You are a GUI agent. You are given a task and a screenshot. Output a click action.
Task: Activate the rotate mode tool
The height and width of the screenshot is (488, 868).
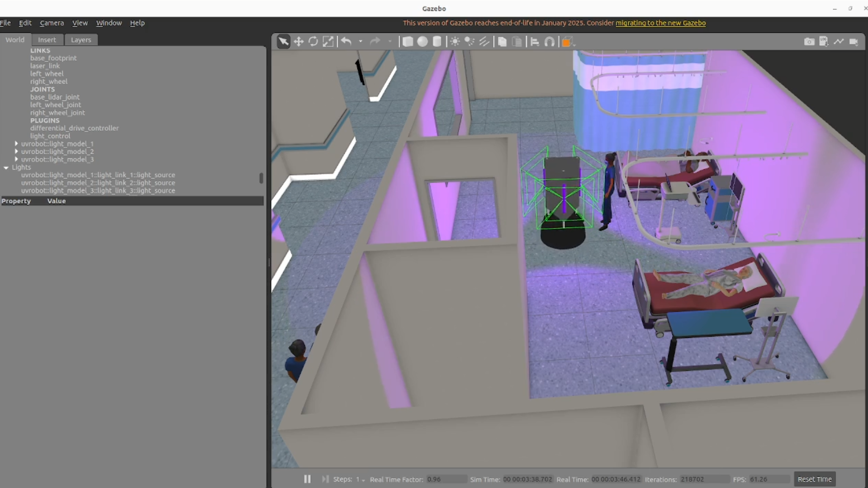pyautogui.click(x=313, y=42)
